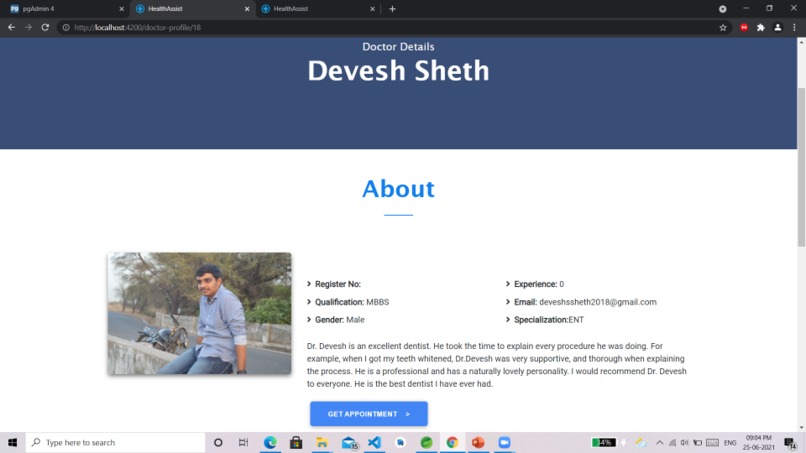Close the second HealthAssist tab
Viewport: 806px width, 453px height.
click(372, 9)
